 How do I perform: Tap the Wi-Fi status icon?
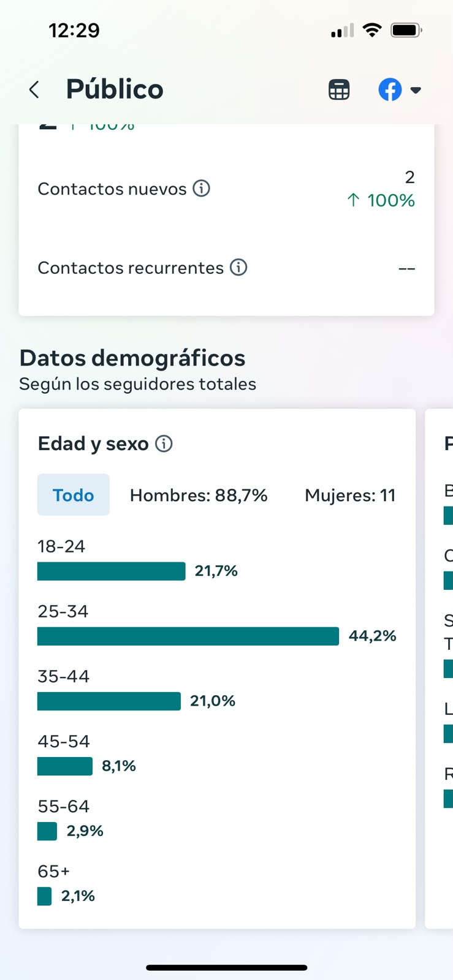click(371, 30)
